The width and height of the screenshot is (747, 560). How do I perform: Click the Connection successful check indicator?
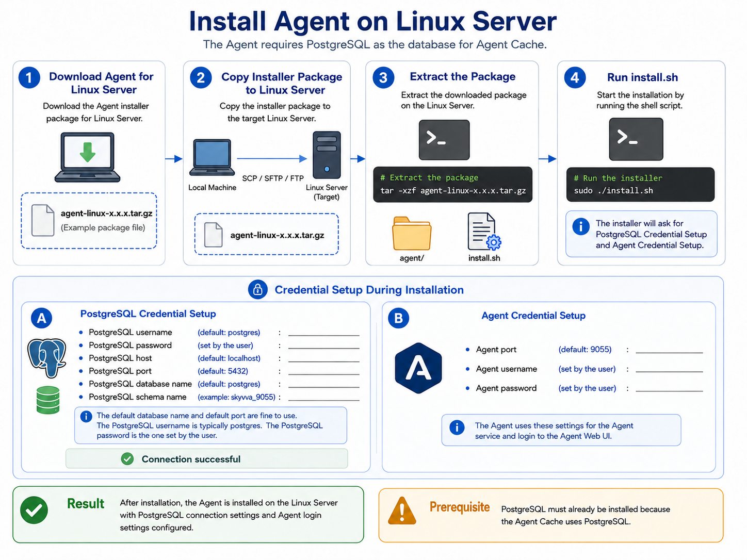pos(127,459)
